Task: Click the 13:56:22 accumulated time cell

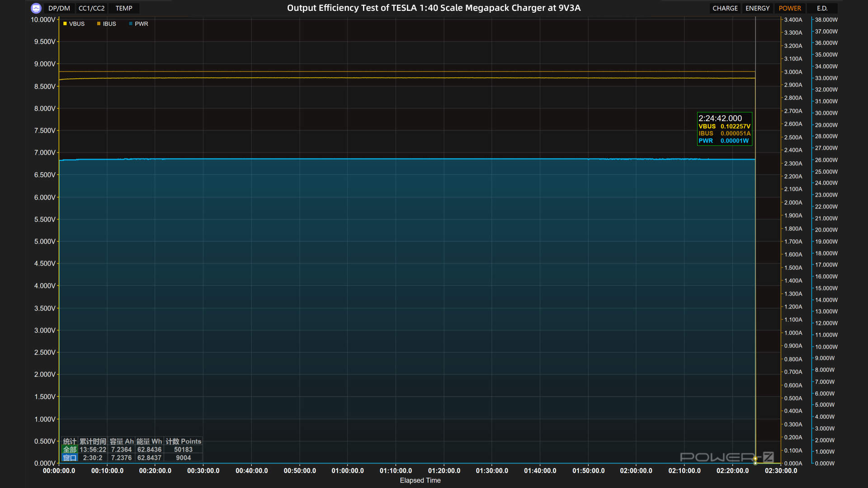Action: click(93, 450)
